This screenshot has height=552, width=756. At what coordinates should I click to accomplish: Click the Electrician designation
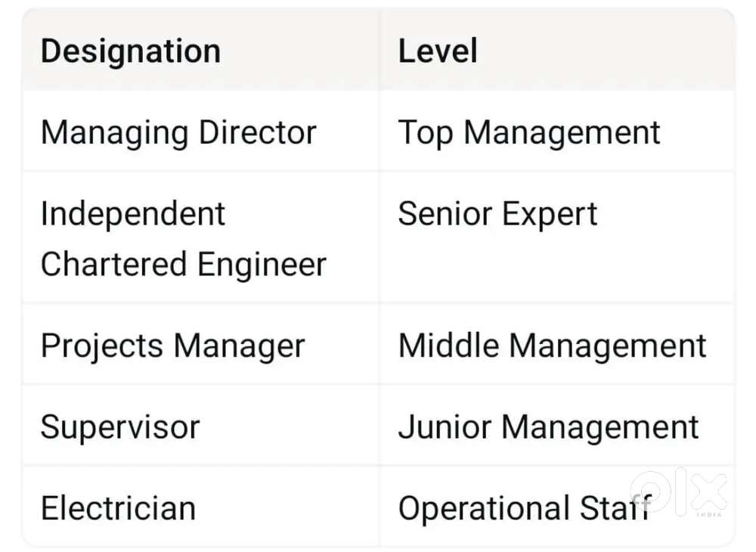tap(118, 508)
